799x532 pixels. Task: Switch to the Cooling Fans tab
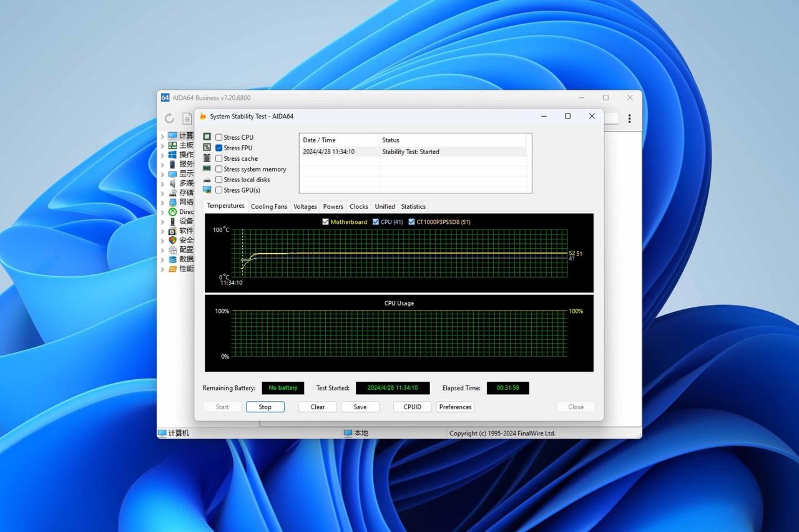tap(269, 206)
